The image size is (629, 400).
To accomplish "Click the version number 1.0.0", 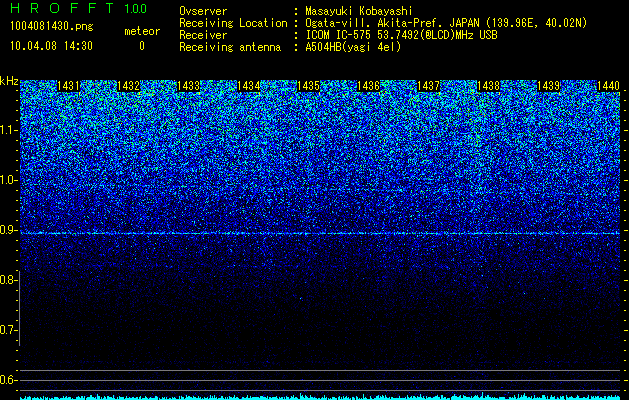I will point(136,9).
